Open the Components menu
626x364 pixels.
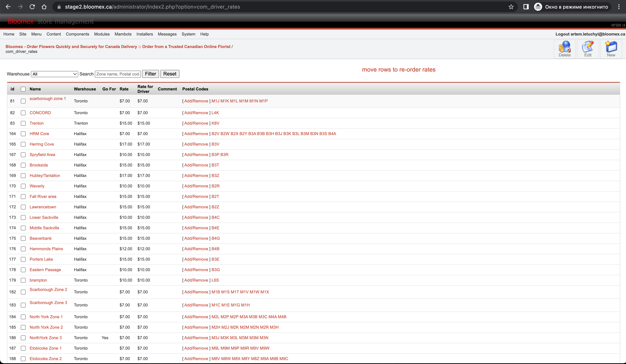click(77, 34)
